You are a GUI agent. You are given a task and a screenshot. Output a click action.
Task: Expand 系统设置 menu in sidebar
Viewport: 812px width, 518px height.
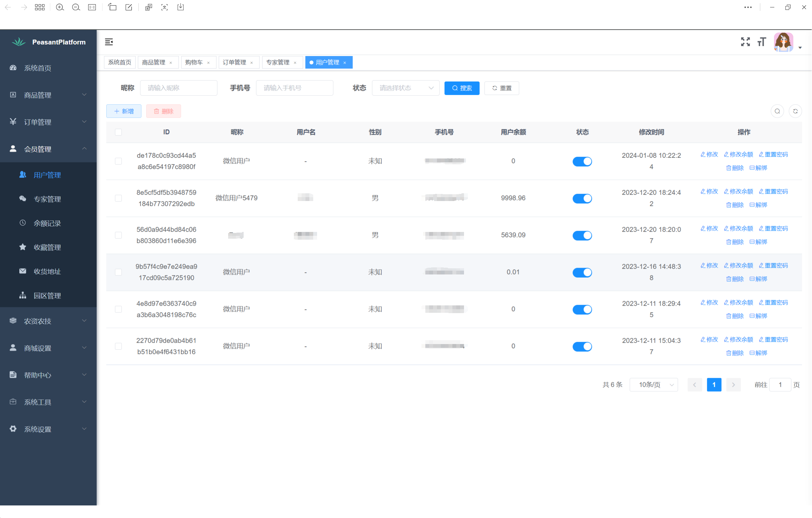coord(48,429)
